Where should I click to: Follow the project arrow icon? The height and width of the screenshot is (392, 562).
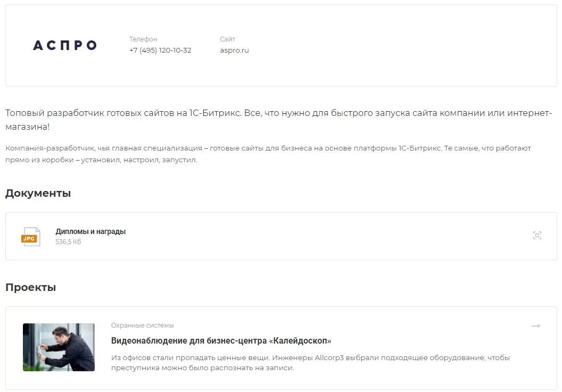535,326
